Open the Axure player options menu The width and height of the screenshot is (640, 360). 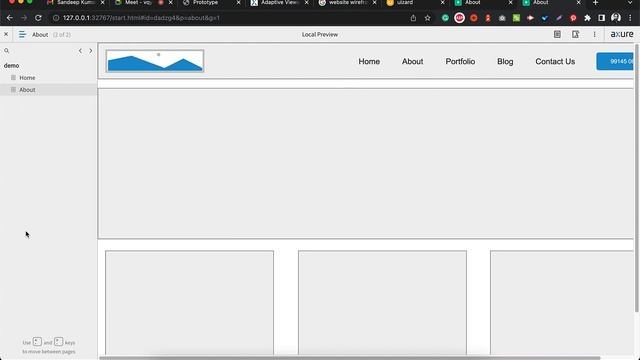tap(594, 34)
